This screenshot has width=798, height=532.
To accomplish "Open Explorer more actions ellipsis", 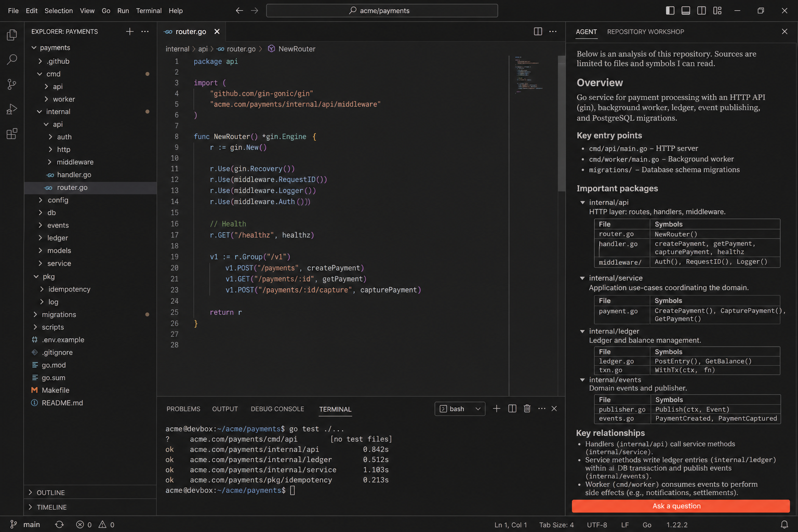I will [145, 32].
